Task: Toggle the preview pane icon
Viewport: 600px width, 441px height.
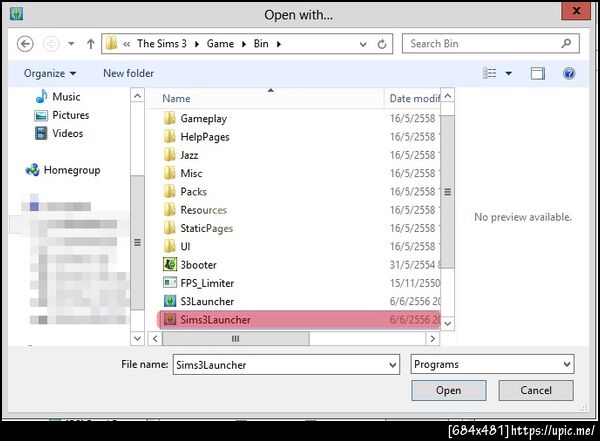Action: coord(538,74)
